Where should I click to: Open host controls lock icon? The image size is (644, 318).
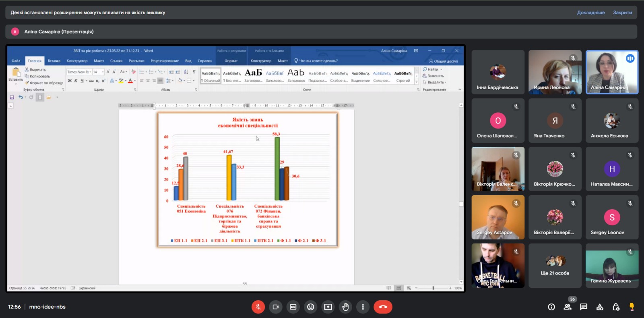[x=616, y=307]
